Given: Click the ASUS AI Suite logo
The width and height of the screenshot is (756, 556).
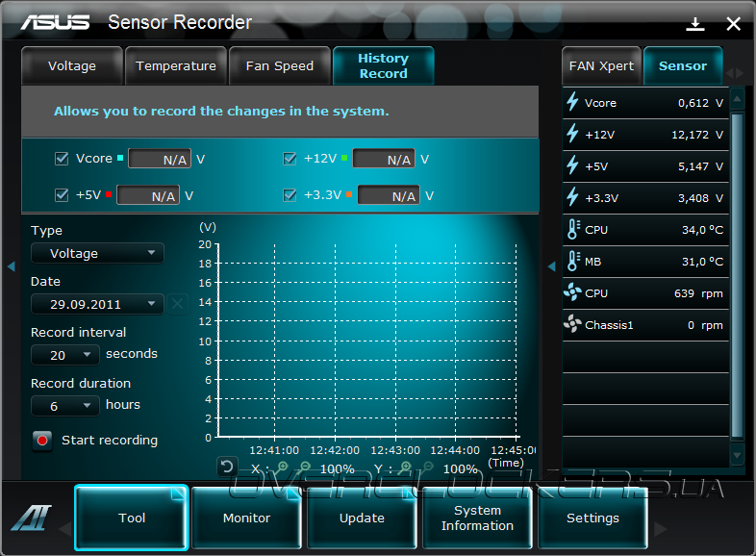Looking at the screenshot, I should click(32, 518).
